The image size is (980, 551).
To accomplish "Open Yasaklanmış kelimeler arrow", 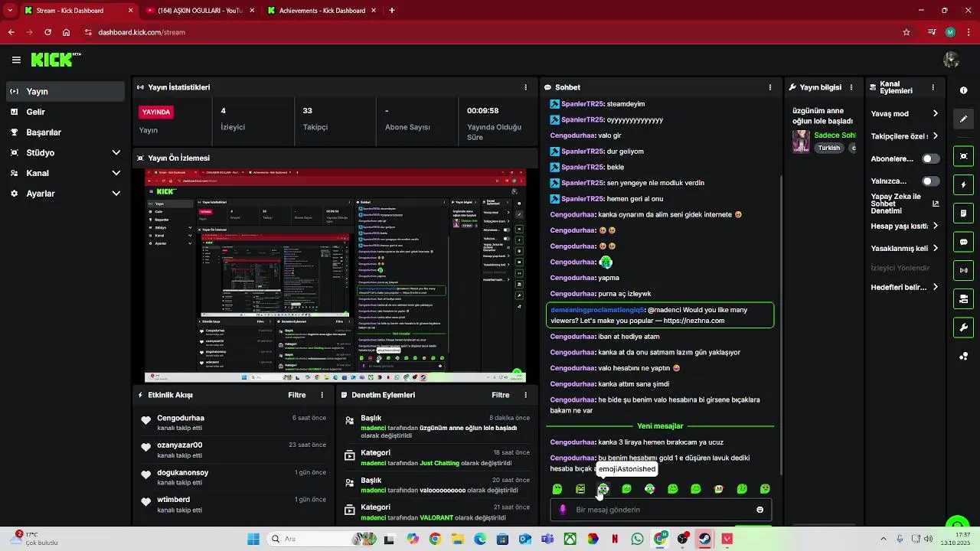I will [935, 249].
